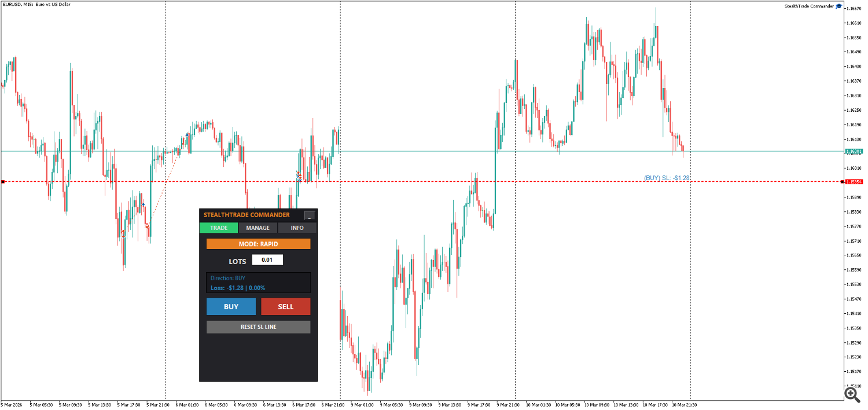This screenshot has height=410, width=868.
Task: Click the magnifier zoom icon in chart corner
Action: click(x=851, y=394)
